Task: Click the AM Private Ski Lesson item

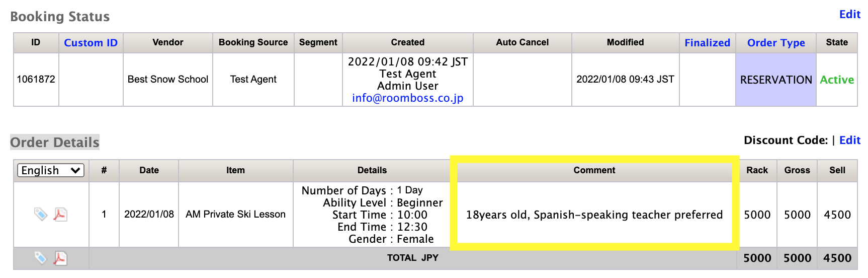Action: click(235, 215)
